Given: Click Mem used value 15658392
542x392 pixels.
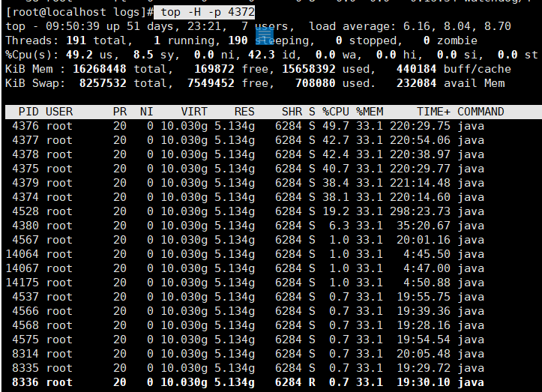Looking at the screenshot, I should (x=309, y=69).
